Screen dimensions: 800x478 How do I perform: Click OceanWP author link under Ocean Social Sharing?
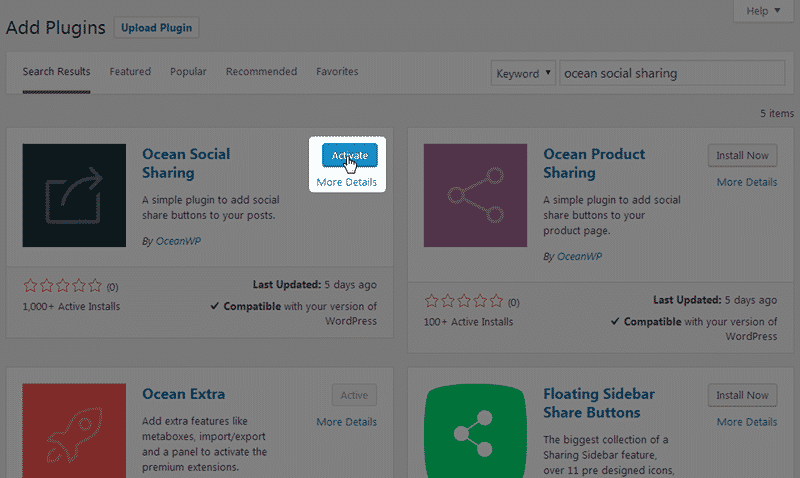[x=178, y=241]
